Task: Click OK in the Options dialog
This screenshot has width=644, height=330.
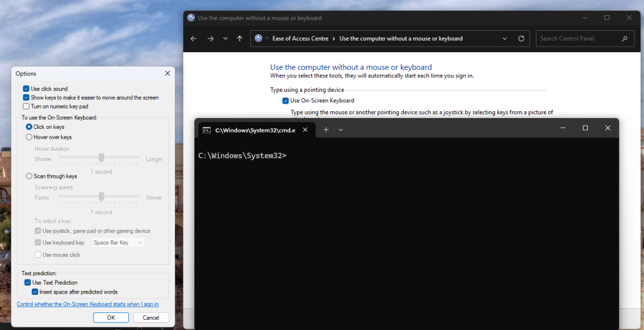Action: pos(111,317)
